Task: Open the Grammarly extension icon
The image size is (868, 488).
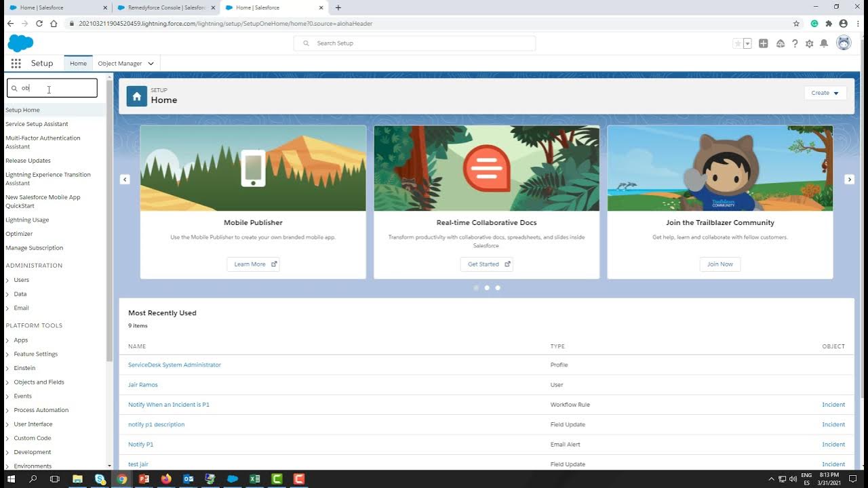Action: click(x=814, y=23)
